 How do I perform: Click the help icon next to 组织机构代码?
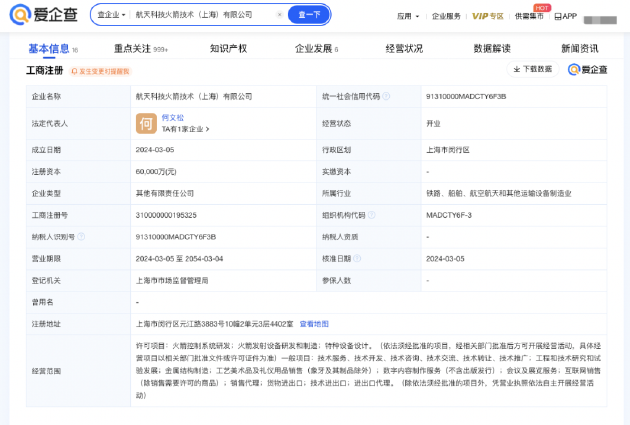coord(371,215)
